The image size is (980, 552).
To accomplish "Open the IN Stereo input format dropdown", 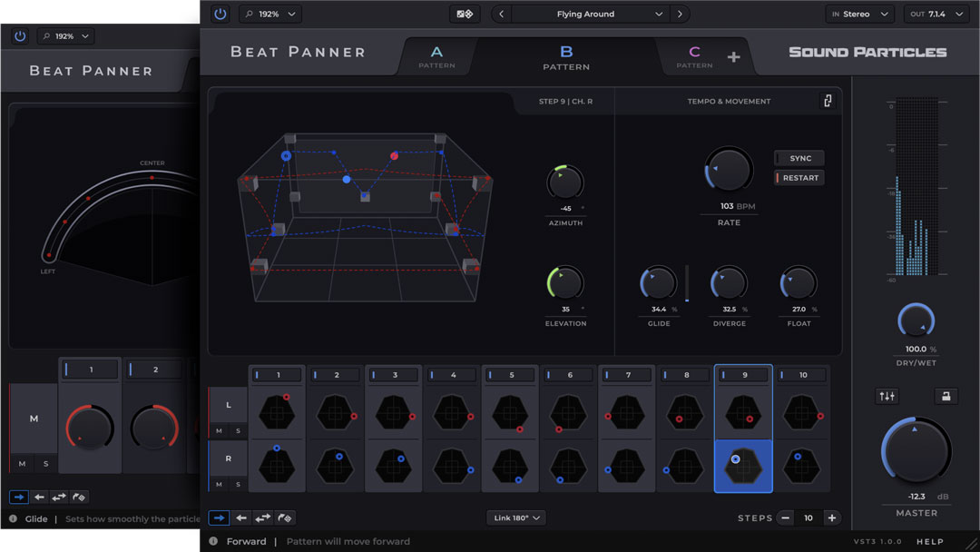I will 859,14.
